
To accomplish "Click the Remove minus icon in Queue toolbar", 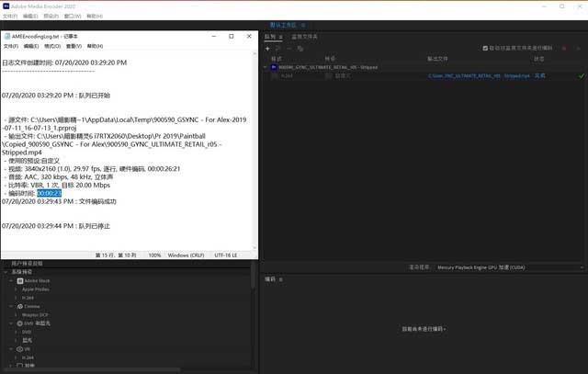I will (x=289, y=49).
